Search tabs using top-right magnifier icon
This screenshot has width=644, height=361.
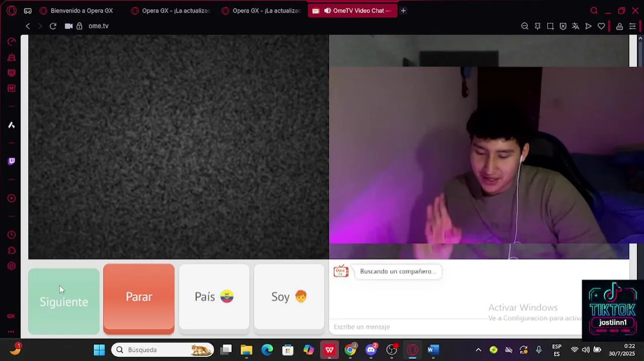point(594,11)
